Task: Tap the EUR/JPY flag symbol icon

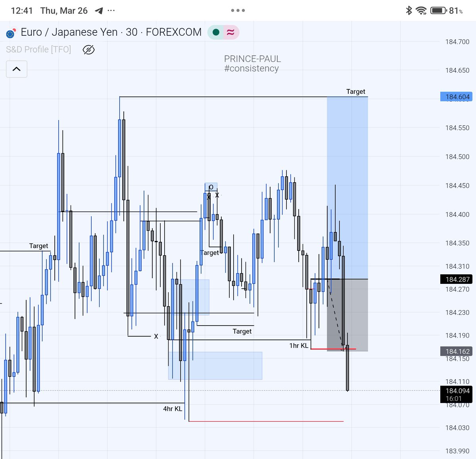Action: [x=11, y=33]
